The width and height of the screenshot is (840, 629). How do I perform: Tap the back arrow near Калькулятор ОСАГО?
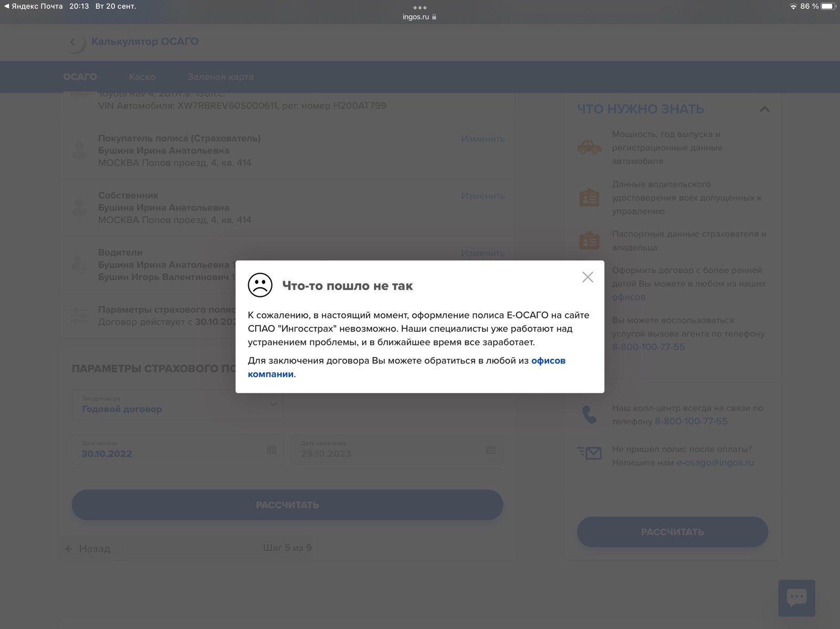tap(73, 42)
